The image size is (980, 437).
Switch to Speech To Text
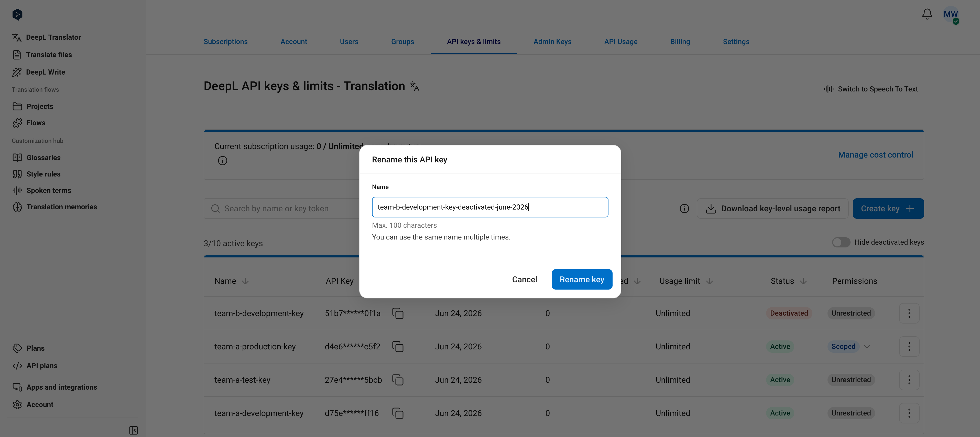click(x=871, y=89)
